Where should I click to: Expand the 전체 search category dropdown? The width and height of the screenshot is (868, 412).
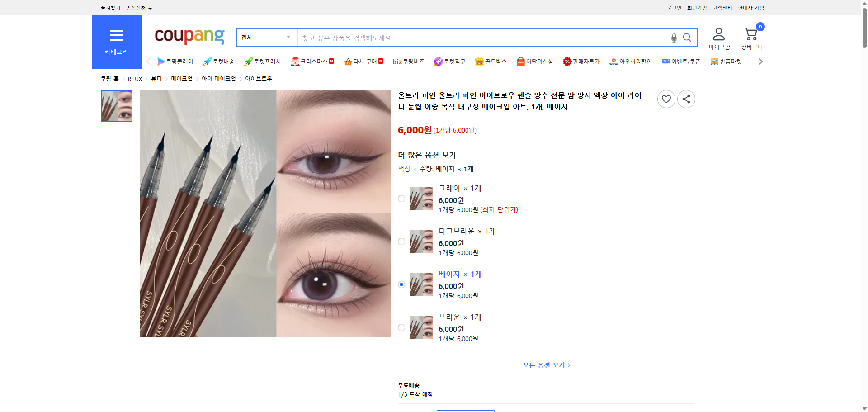pos(266,38)
